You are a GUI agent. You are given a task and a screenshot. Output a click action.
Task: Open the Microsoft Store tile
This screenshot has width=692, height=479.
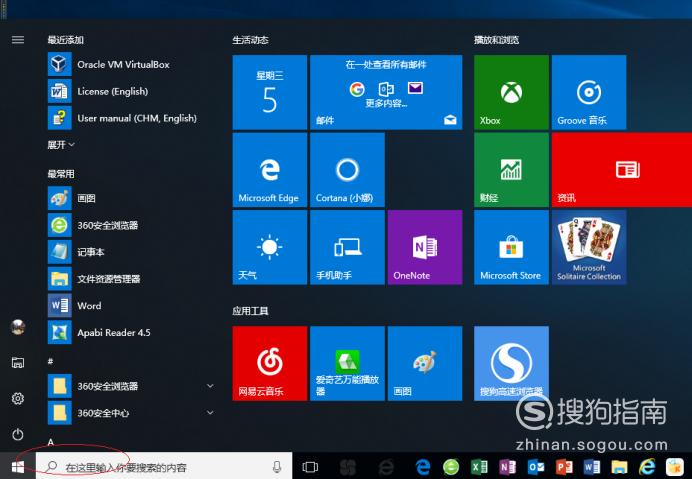click(x=511, y=247)
